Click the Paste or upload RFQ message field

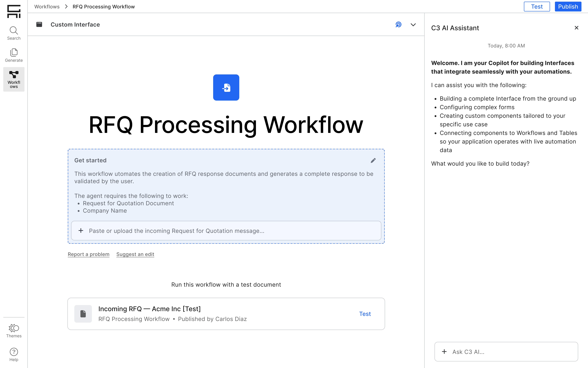pos(226,231)
